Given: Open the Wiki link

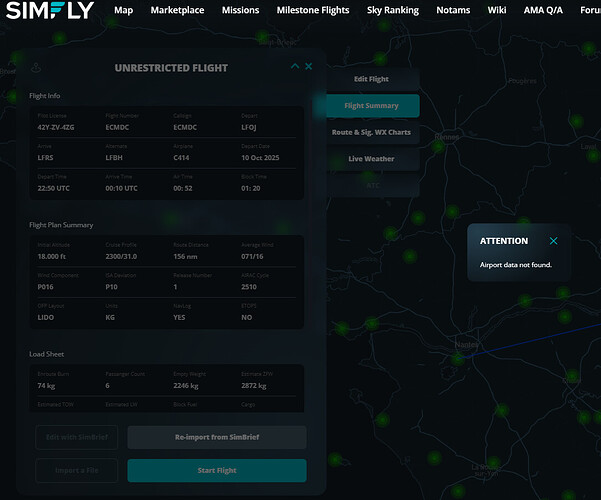Looking at the screenshot, I should 496,10.
